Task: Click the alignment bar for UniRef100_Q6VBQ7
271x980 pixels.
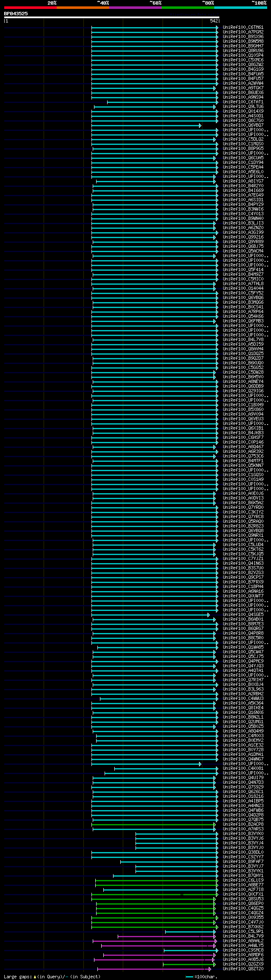Action: tap(146, 125)
